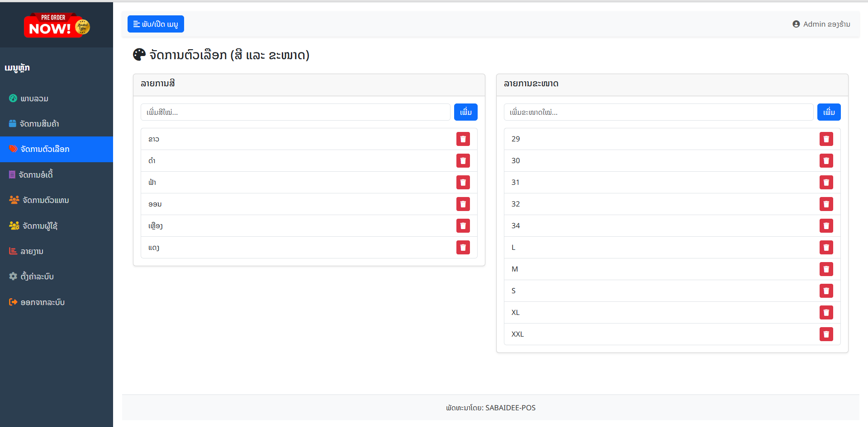Open the ພາບລວມ dashboard menu item

point(34,99)
